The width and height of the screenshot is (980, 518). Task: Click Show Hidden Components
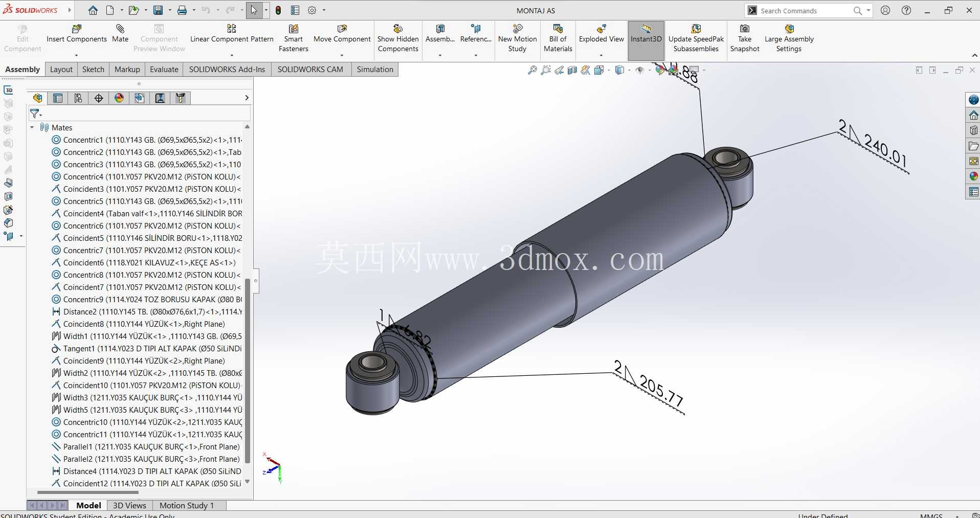coord(398,38)
